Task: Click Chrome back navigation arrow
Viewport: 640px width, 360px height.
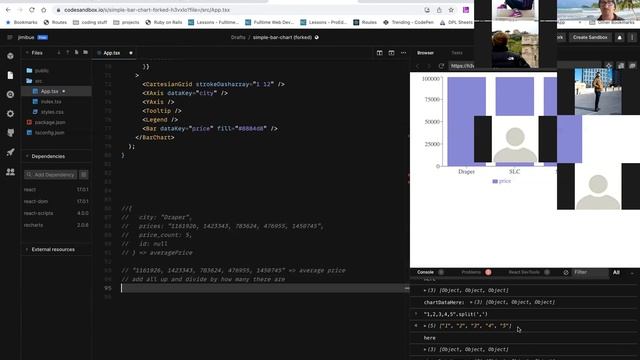Action: click(8, 10)
